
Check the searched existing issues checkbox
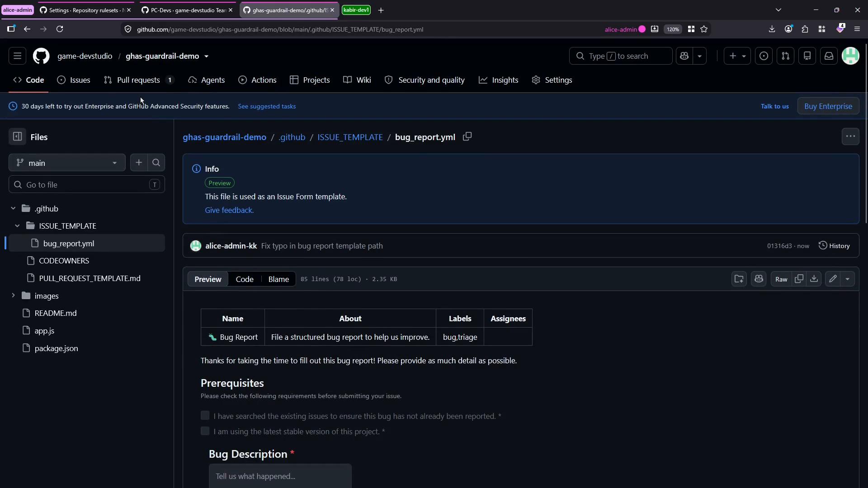205,415
